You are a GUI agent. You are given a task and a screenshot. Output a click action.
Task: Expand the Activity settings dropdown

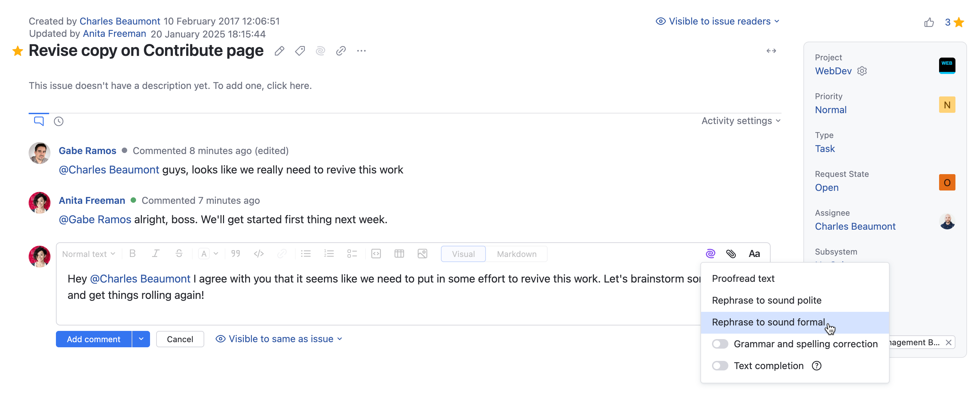[x=740, y=121]
